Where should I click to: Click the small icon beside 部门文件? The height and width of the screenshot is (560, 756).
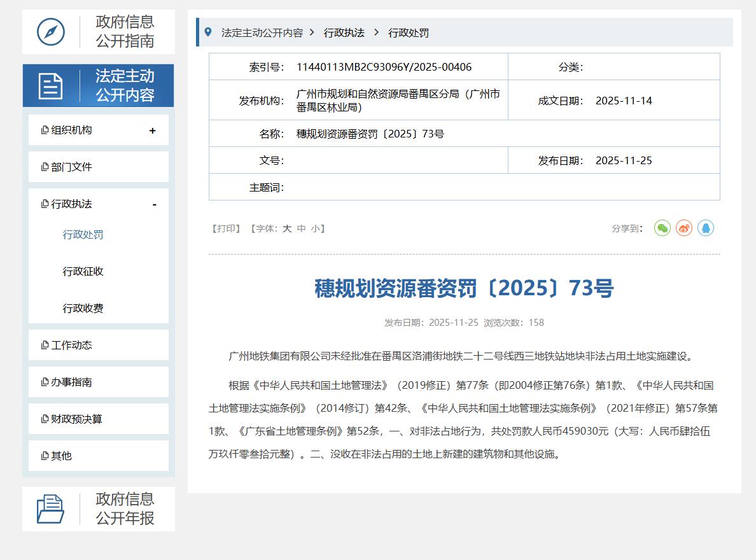coord(45,167)
